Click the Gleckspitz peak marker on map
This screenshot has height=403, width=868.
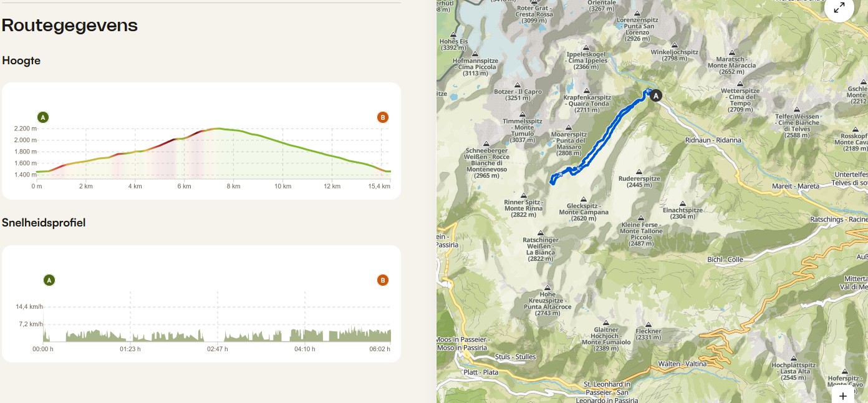point(583,199)
